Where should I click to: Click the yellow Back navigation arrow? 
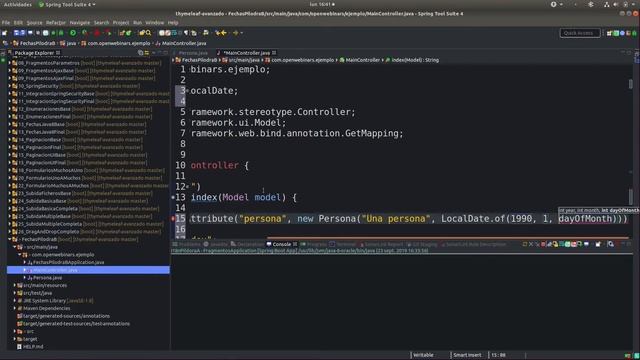[x=223, y=33]
